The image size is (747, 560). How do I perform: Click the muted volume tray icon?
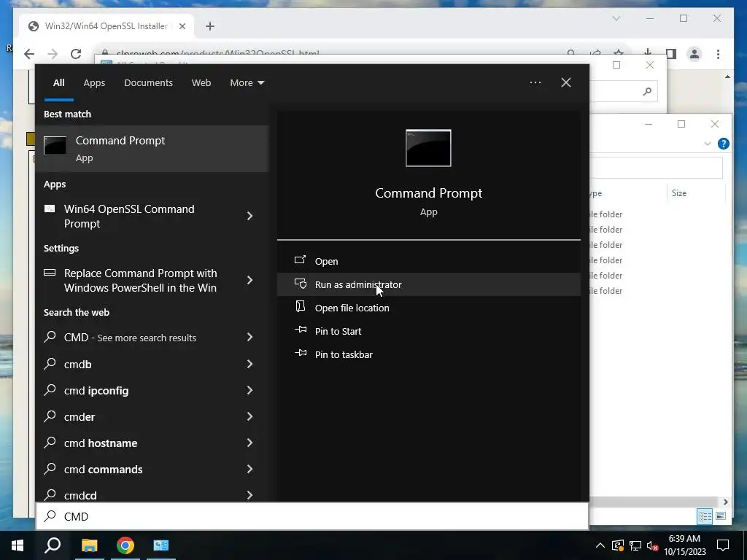coord(652,545)
